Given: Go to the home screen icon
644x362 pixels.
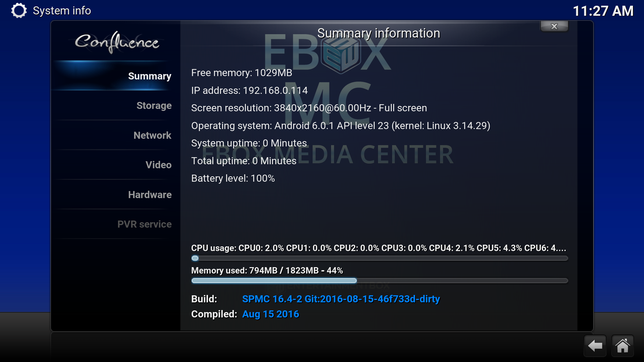Looking at the screenshot, I should [x=623, y=346].
